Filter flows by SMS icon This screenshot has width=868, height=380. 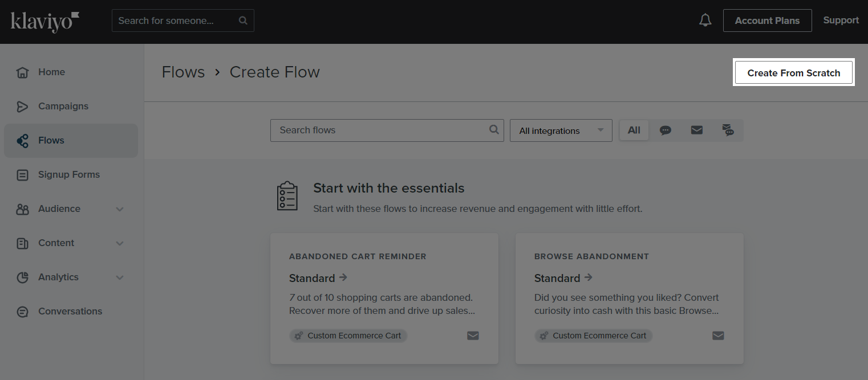tap(665, 130)
